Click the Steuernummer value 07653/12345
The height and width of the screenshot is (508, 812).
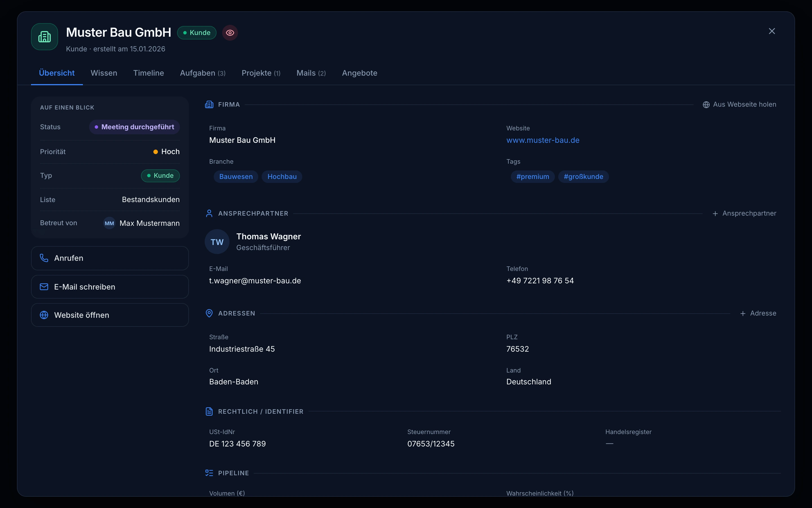click(x=431, y=444)
